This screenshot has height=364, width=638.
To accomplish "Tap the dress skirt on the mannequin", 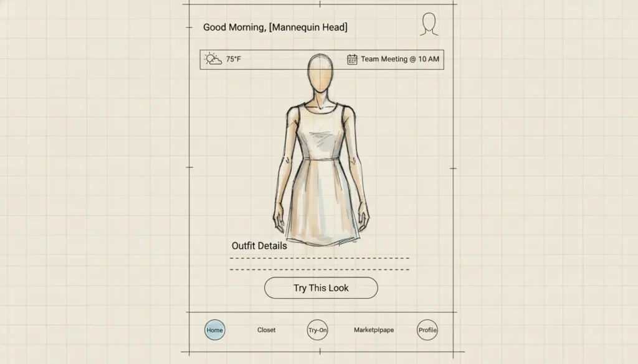I will pyautogui.click(x=320, y=199).
